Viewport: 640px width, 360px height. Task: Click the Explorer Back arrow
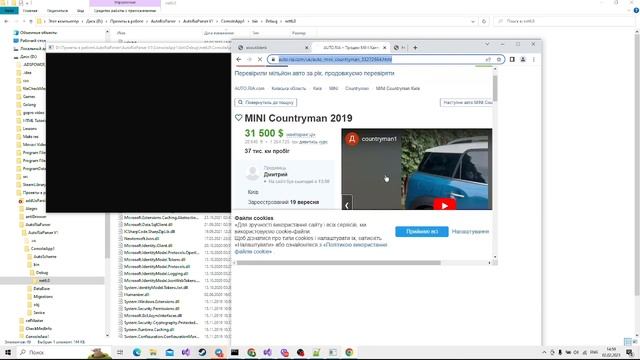(x=6, y=21)
